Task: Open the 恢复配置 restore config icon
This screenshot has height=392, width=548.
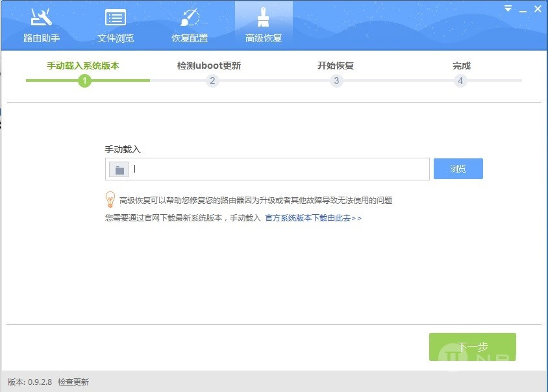Action: 190,18
